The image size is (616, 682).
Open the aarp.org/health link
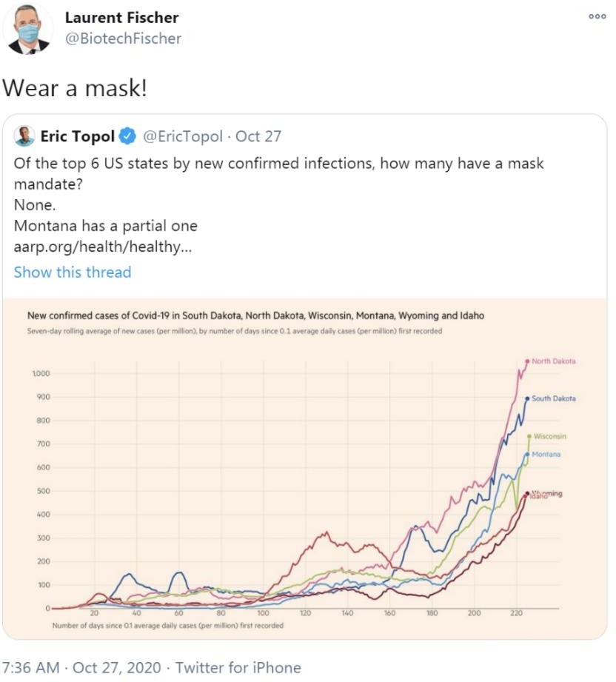(x=103, y=247)
